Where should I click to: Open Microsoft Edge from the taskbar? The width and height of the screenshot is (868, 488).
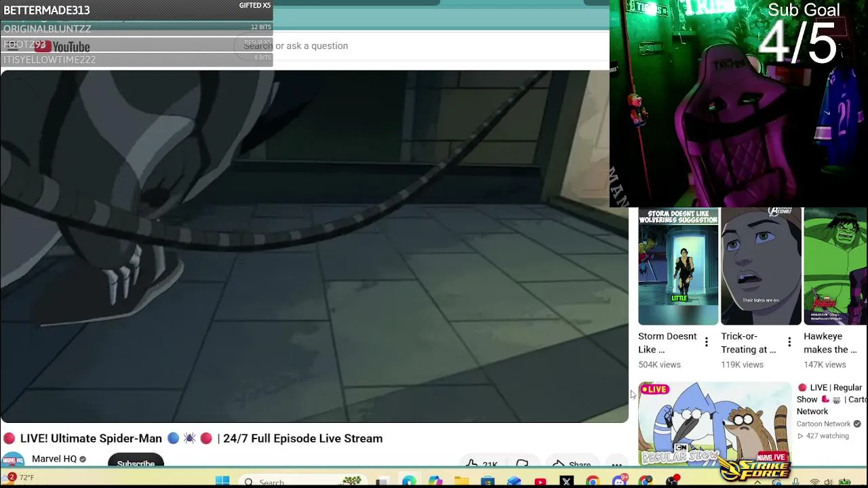[x=409, y=481]
